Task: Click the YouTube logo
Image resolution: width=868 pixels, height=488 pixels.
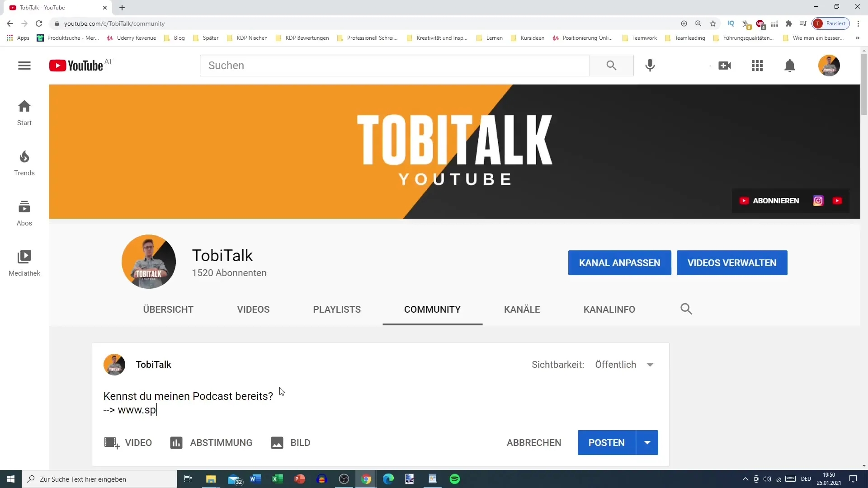Action: click(x=76, y=66)
